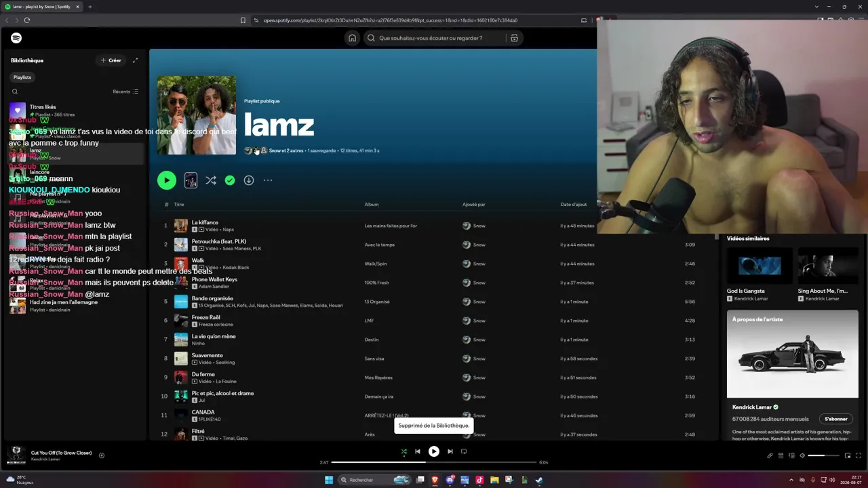Toggle the saved-to-library green checkmark

point(230,180)
